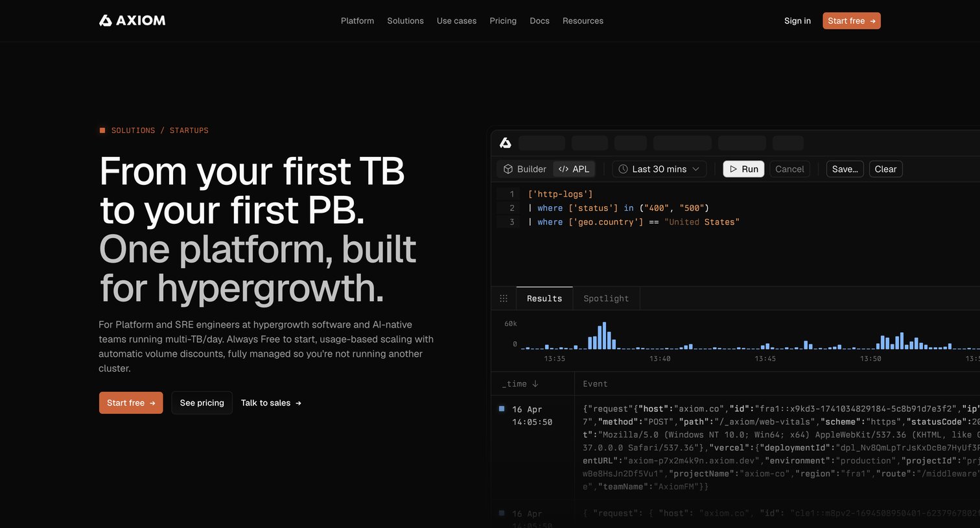This screenshot has height=528, width=980.
Task: Click the 60k chart axis label
Action: click(511, 324)
